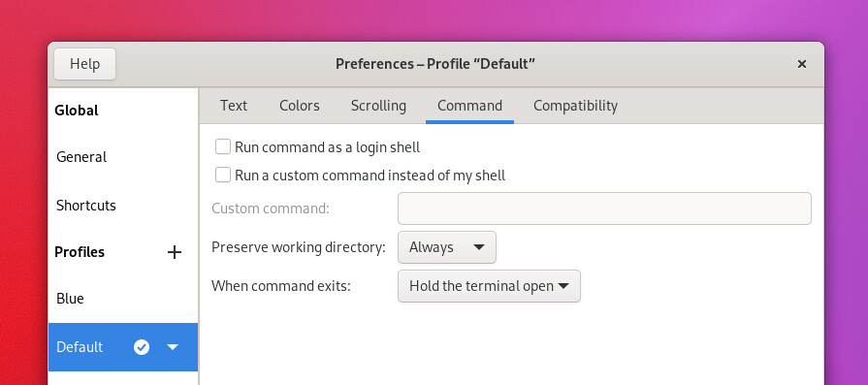Open When command exits dropdown

489,286
